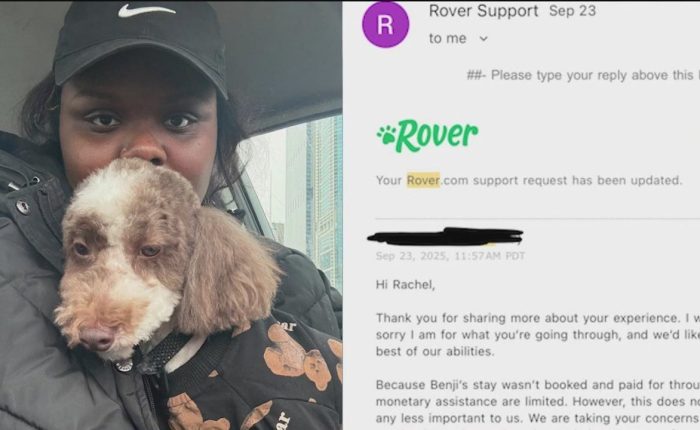Click the paw print icon beside Rover

[386, 134]
